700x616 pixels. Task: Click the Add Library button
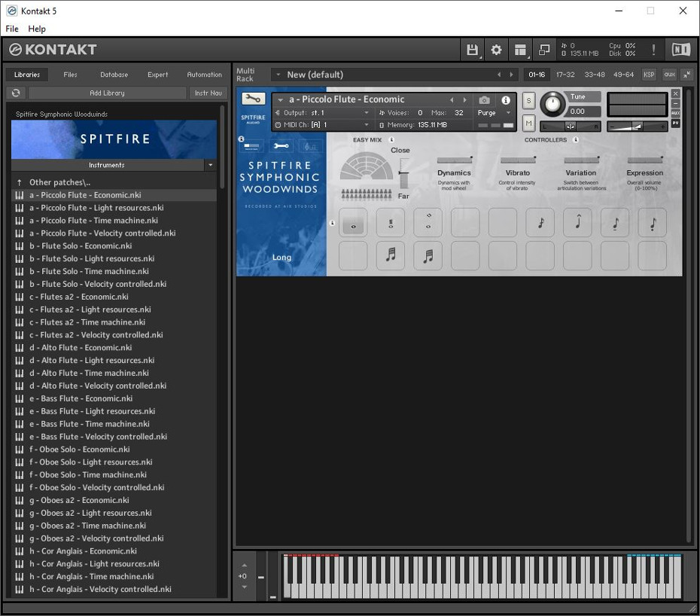(107, 93)
